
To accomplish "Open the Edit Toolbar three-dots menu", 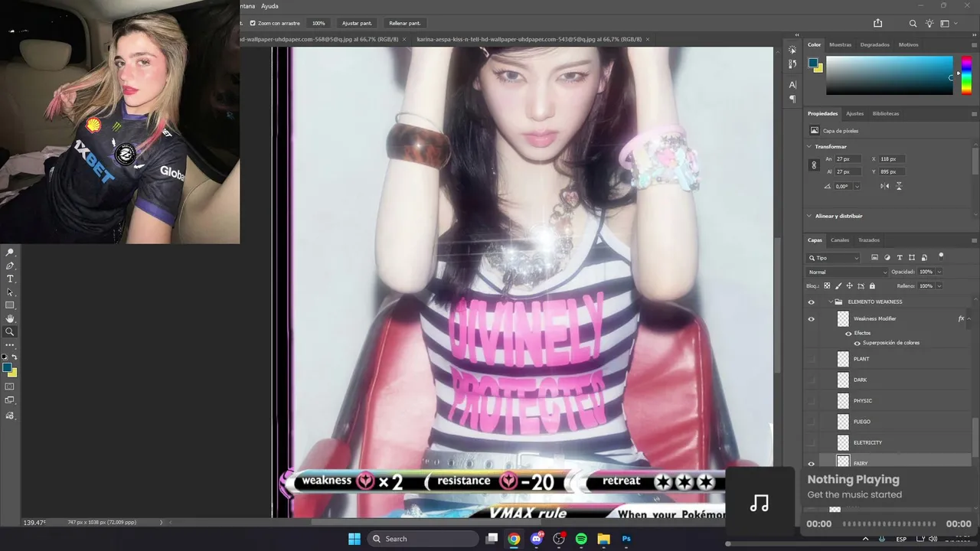I will click(x=10, y=345).
